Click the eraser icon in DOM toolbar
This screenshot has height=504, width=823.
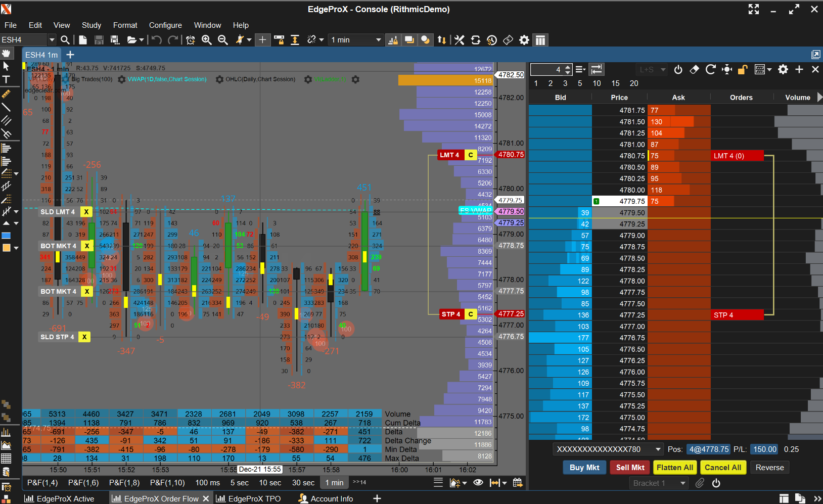coord(694,69)
